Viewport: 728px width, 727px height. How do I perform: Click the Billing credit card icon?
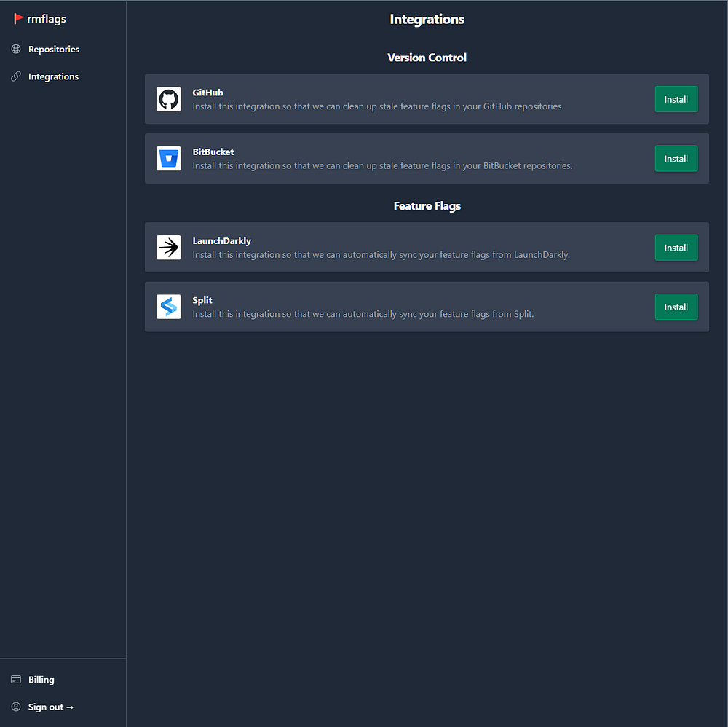pos(16,680)
